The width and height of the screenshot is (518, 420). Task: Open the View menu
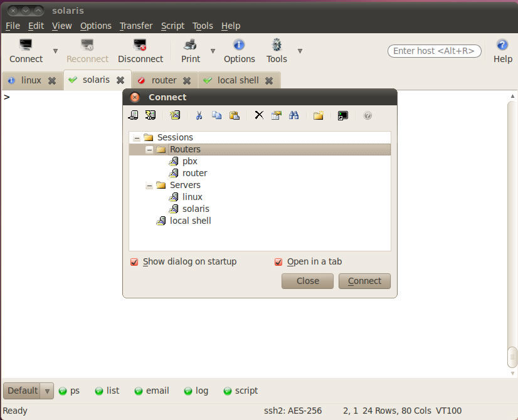click(62, 26)
